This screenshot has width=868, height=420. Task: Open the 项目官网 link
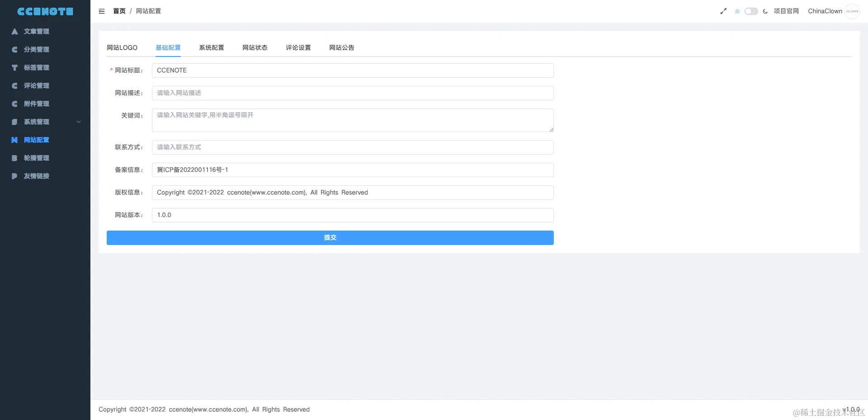[786, 11]
